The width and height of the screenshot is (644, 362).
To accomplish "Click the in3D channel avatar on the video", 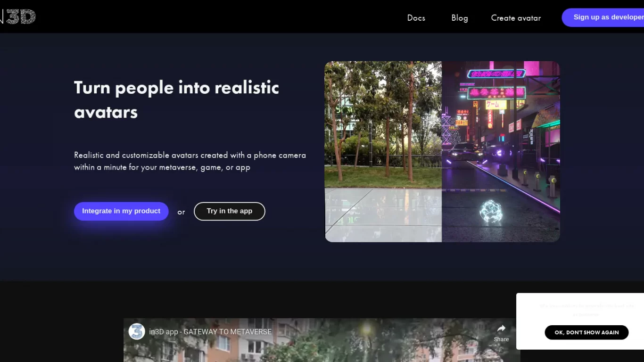I will pos(137,331).
